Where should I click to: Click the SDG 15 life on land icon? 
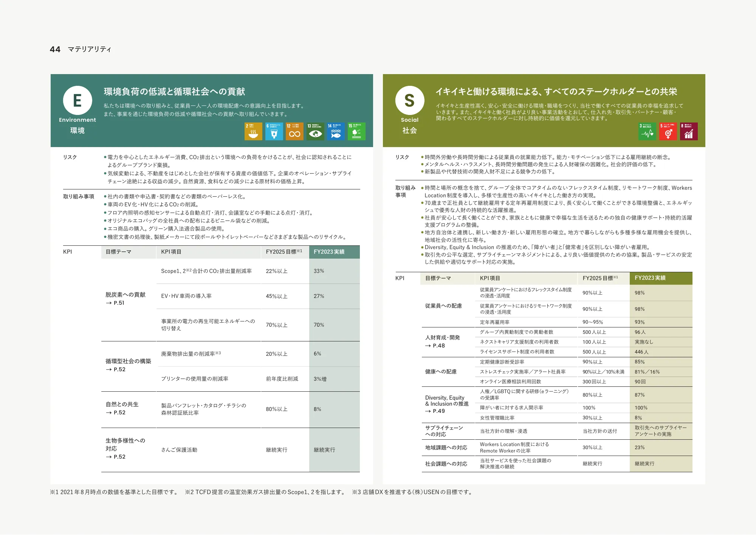point(356,131)
